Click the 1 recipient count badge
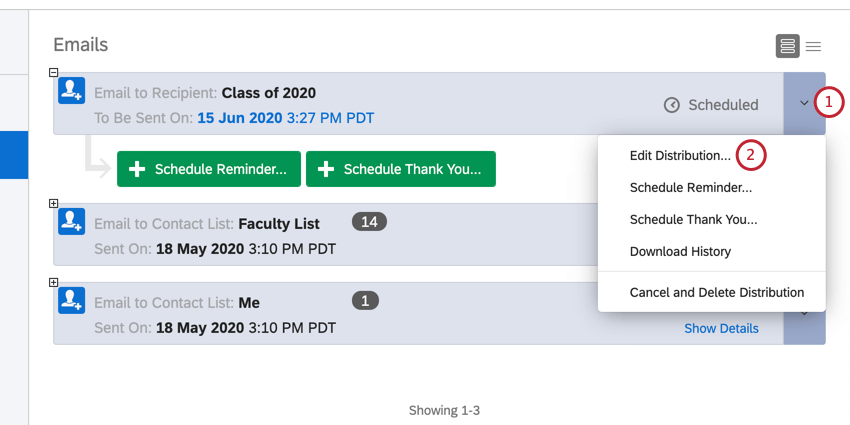The width and height of the screenshot is (850, 425). (365, 301)
